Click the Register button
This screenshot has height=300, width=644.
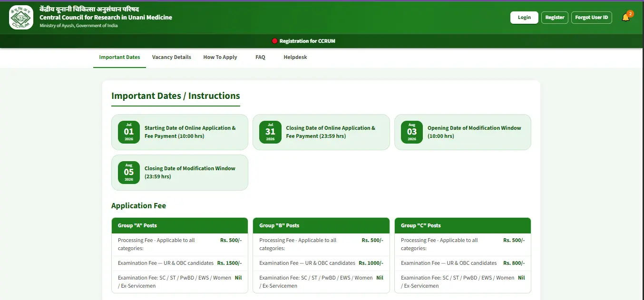(555, 18)
